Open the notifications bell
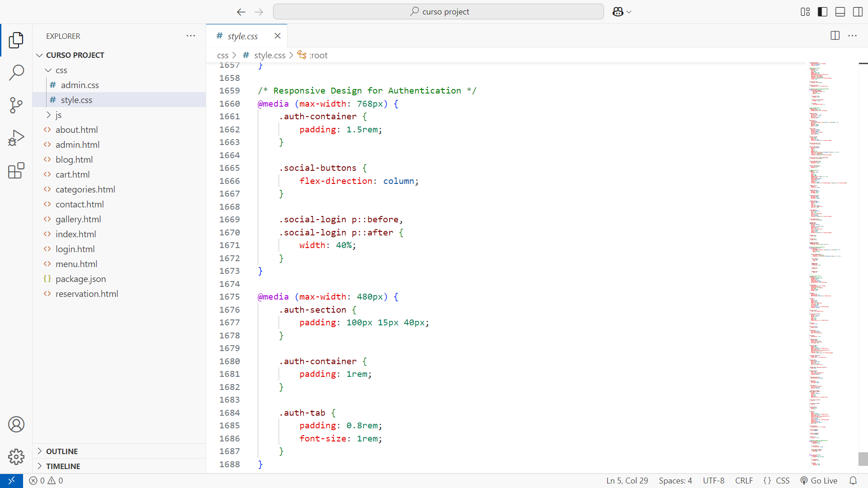The width and height of the screenshot is (868, 488). coord(853,481)
